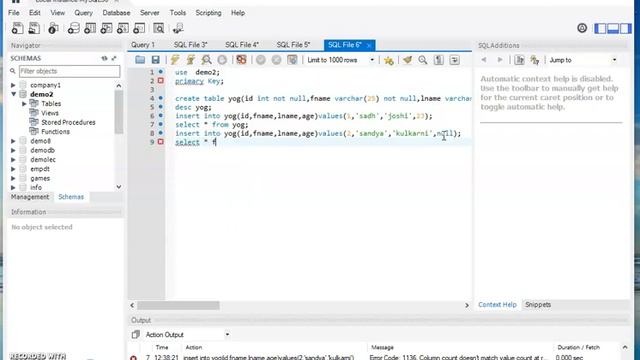
Task: Search table data icon in main toolbar
Action: 158,28
